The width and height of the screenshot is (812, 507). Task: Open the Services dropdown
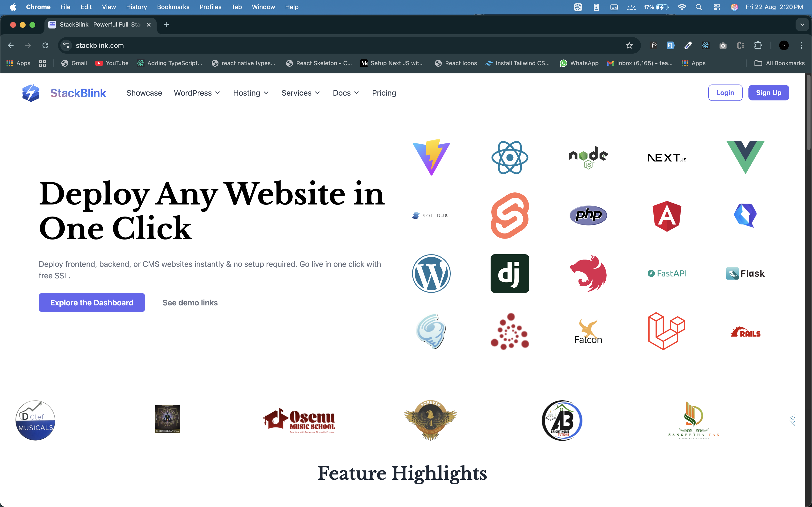tap(300, 93)
